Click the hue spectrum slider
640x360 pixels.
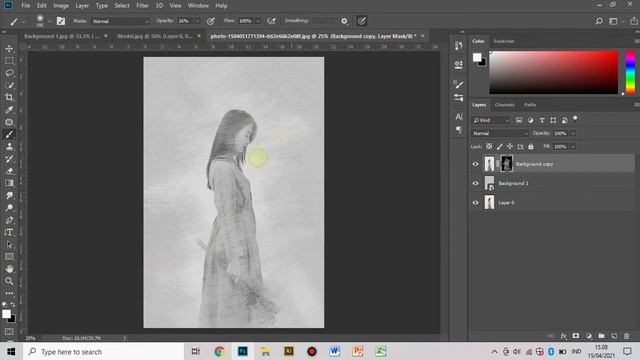coord(630,73)
